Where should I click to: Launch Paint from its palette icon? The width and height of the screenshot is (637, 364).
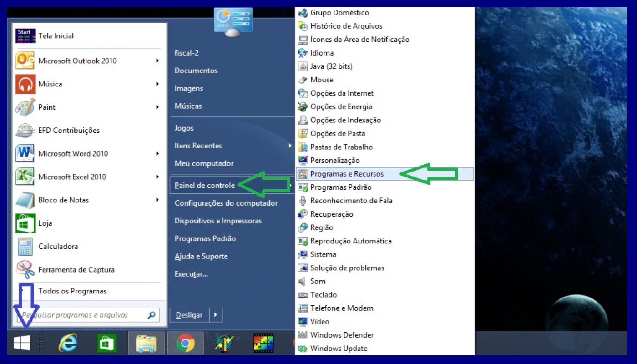pyautogui.click(x=25, y=107)
